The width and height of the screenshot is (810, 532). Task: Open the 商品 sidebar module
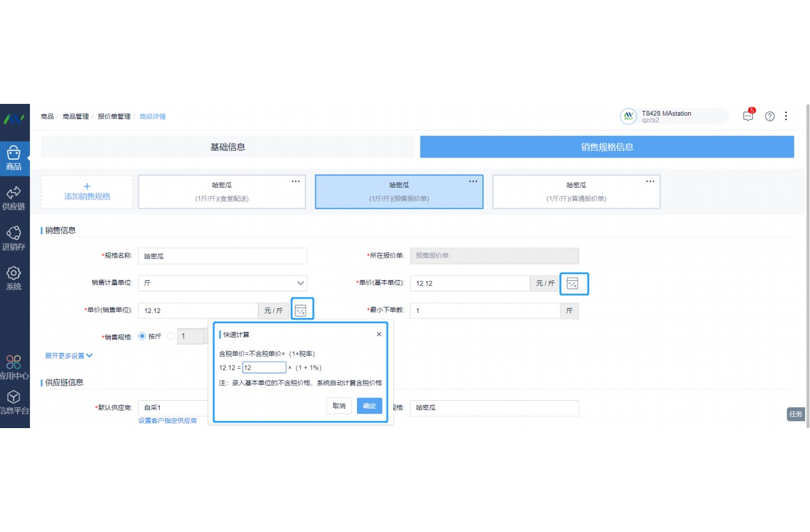point(14,158)
